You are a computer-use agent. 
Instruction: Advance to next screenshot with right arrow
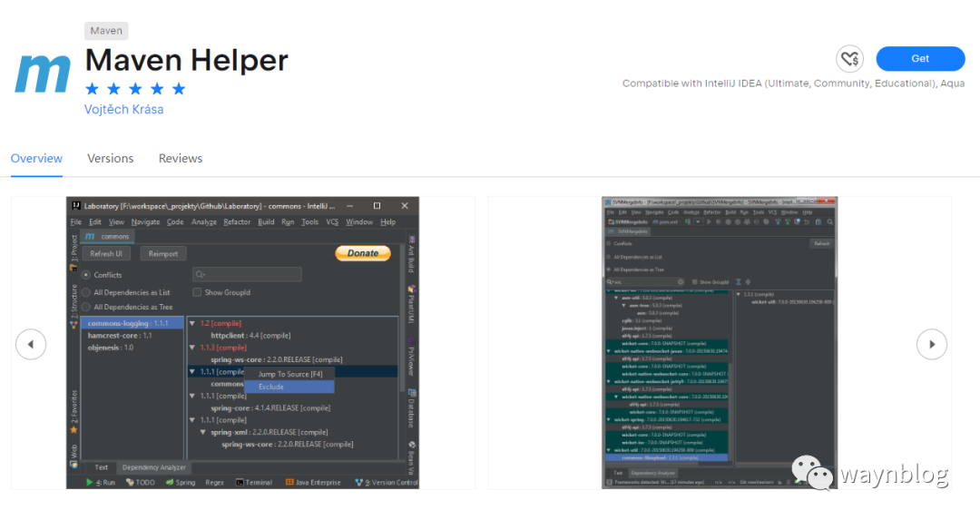(931, 344)
